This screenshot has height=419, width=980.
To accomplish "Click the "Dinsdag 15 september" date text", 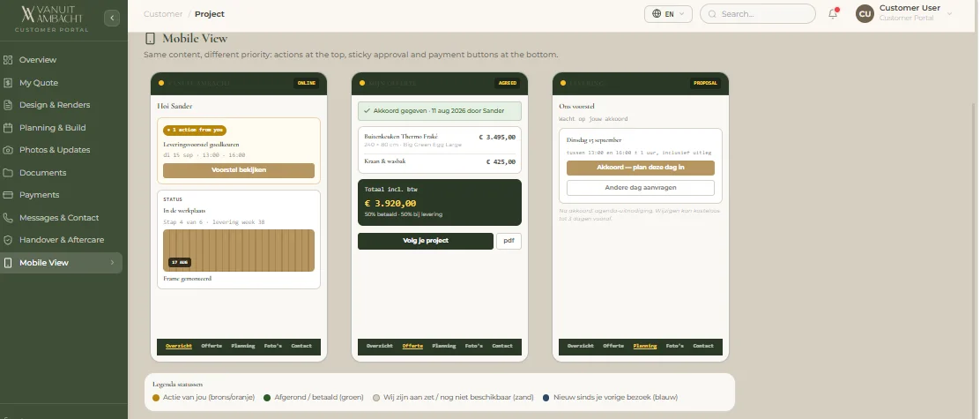I will tap(594, 140).
